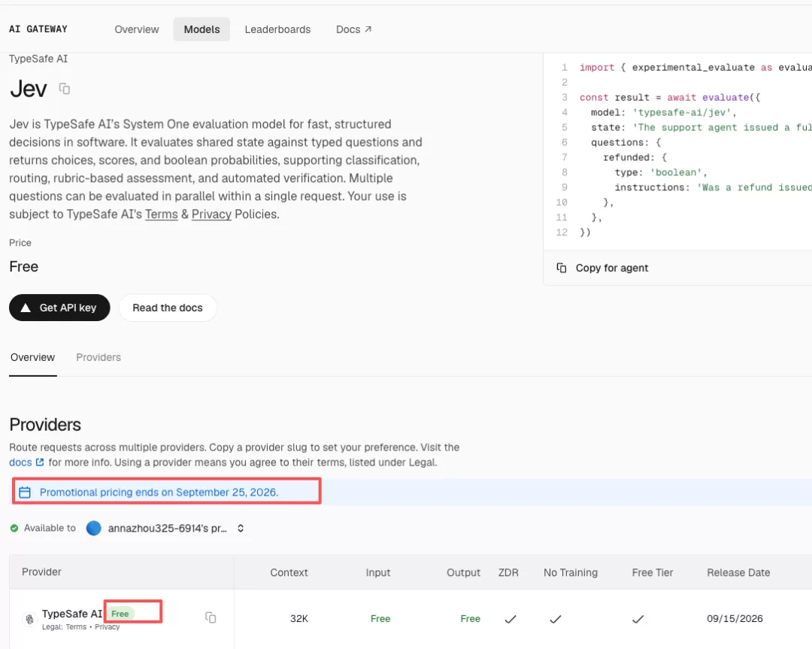Click the Context column header

click(289, 572)
